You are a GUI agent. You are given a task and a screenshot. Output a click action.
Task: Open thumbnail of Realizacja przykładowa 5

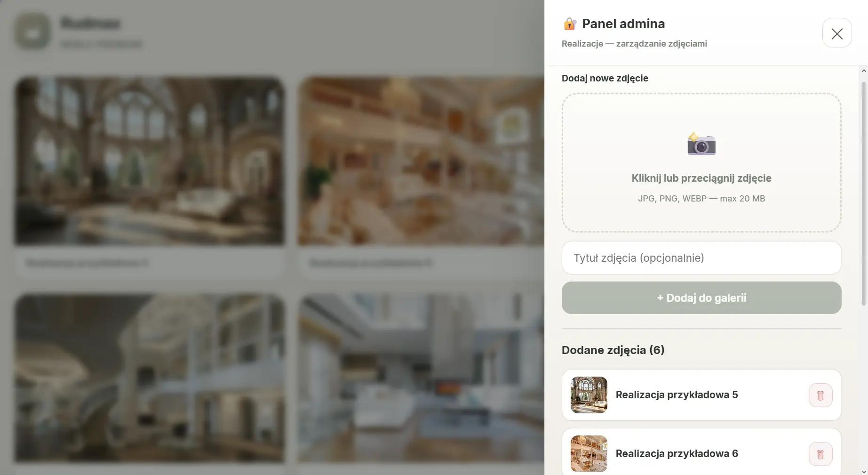[x=589, y=394]
